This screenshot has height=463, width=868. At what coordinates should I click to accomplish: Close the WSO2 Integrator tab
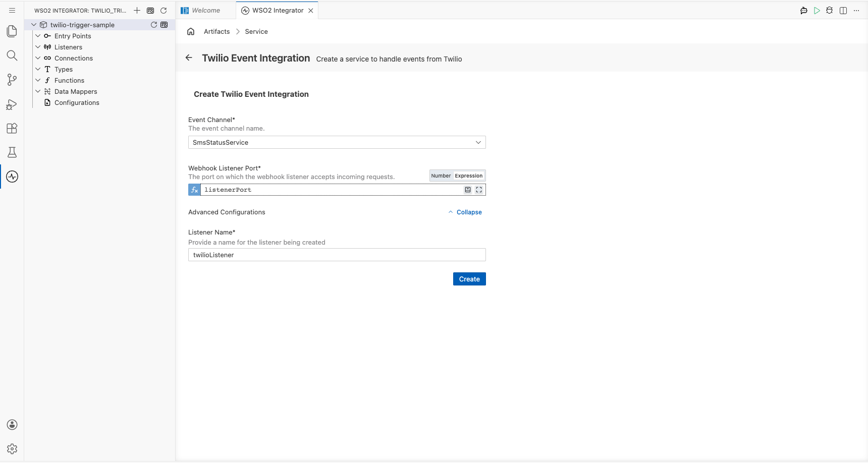point(311,10)
